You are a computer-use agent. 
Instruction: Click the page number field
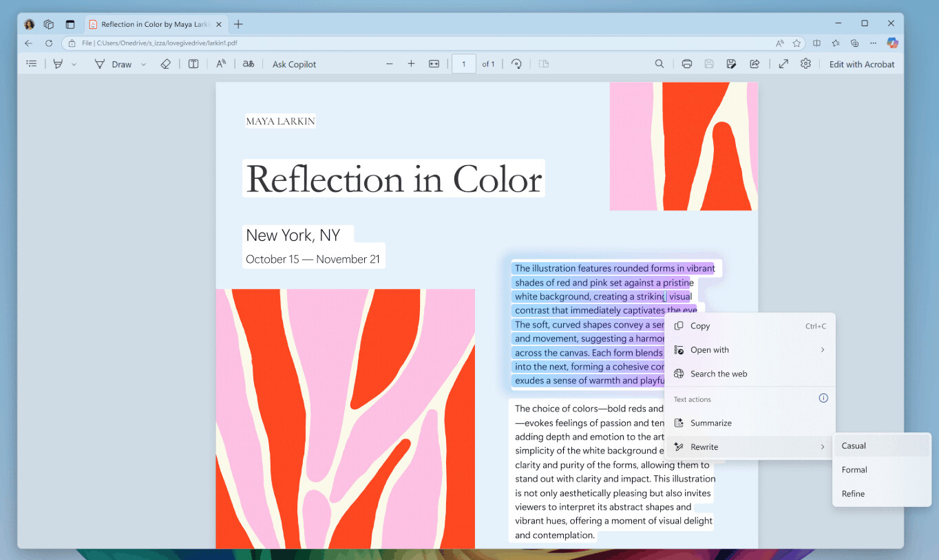[x=464, y=64]
